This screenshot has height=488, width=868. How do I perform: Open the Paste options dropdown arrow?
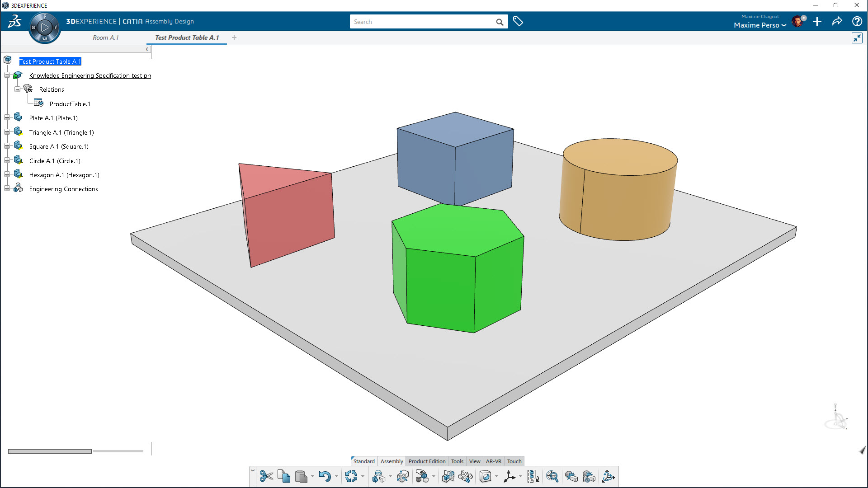point(312,476)
